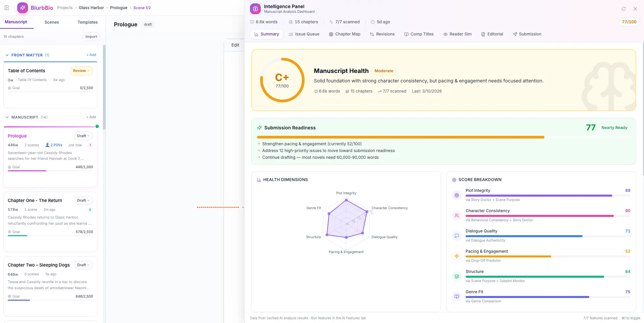Viewport: 644px width, 323px height.
Task: Select the Manuscript sidebar tab
Action: pyautogui.click(x=16, y=22)
